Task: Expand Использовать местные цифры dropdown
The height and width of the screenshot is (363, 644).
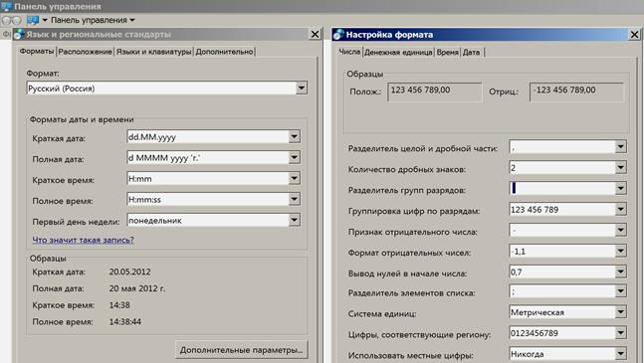Action: pyautogui.click(x=620, y=354)
